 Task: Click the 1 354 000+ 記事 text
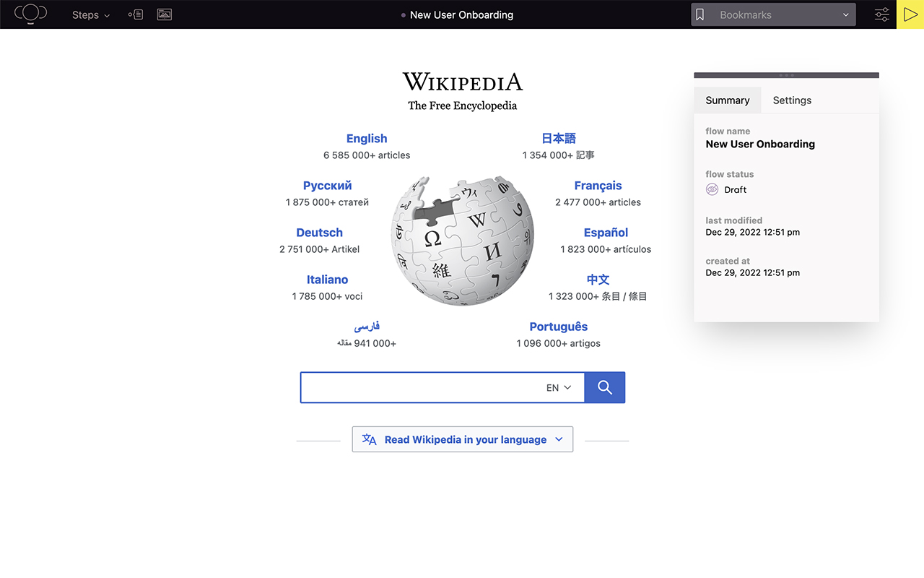559,155
